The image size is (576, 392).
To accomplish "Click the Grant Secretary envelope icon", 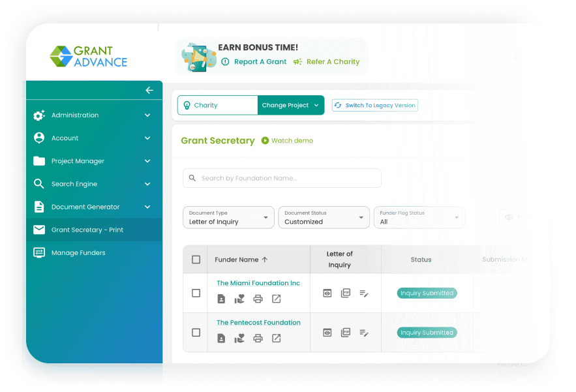I will coord(39,230).
